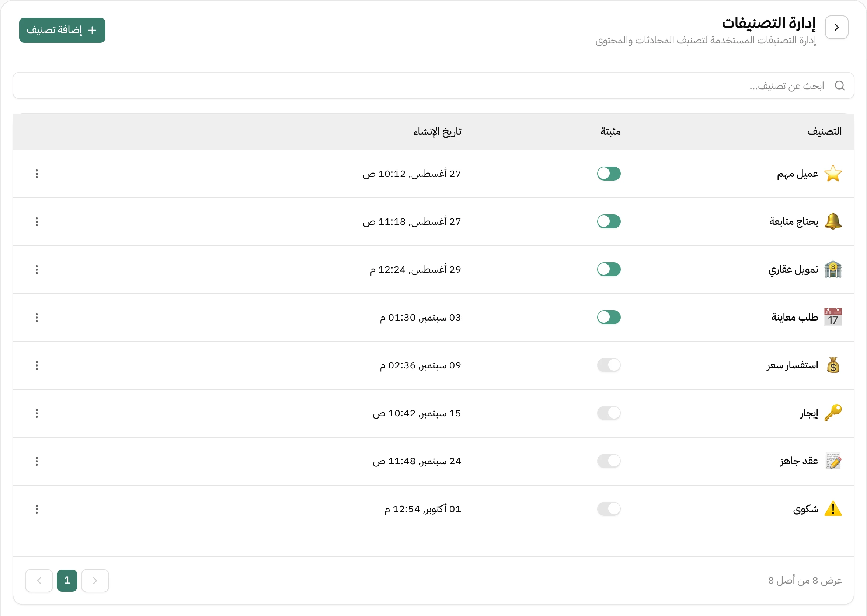Turn off pinned toggle for طلب معاينة
Screen dimensions: 867x616
coord(609,318)
